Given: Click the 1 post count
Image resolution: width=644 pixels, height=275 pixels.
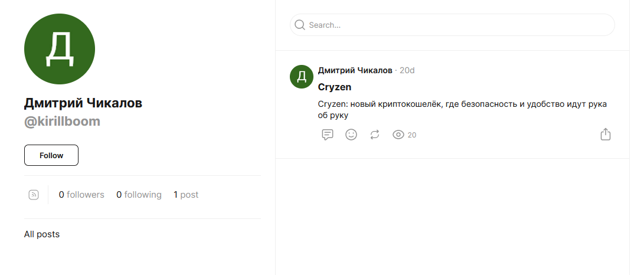Looking at the screenshot, I should pyautogui.click(x=186, y=195).
